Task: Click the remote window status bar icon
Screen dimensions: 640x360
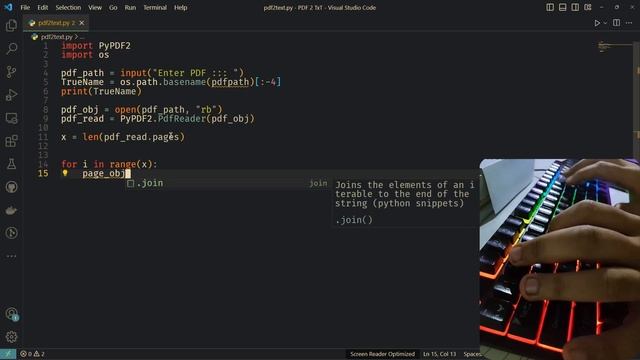Action: [8, 354]
